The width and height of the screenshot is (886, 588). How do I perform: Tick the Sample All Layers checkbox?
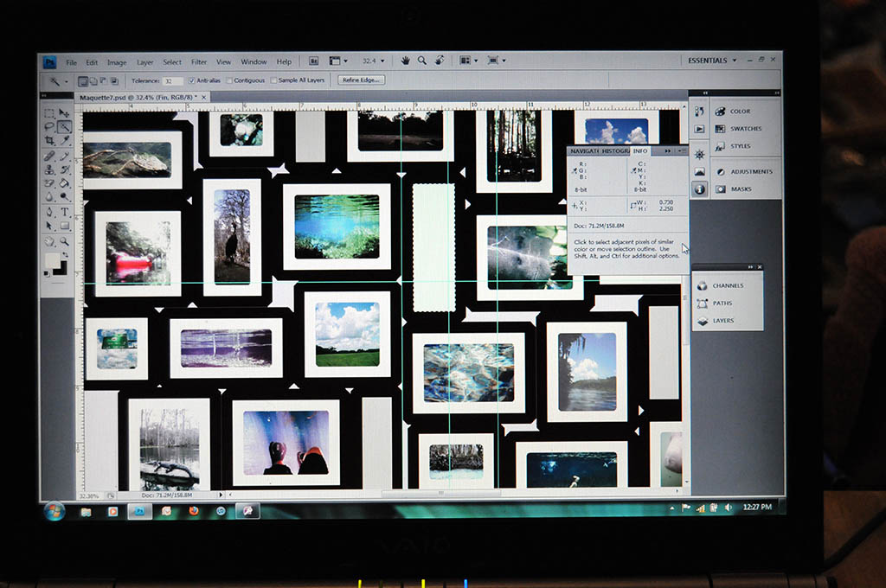click(273, 80)
